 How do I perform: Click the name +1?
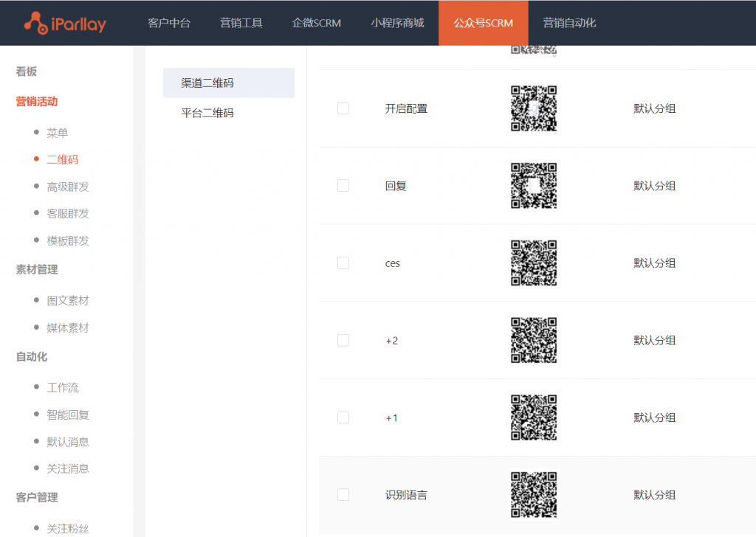click(391, 418)
